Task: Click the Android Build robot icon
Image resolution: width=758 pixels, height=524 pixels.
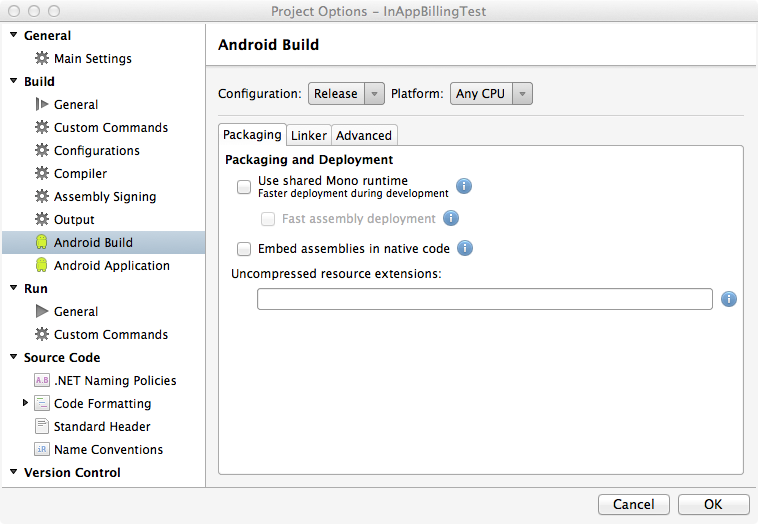Action: (x=41, y=242)
